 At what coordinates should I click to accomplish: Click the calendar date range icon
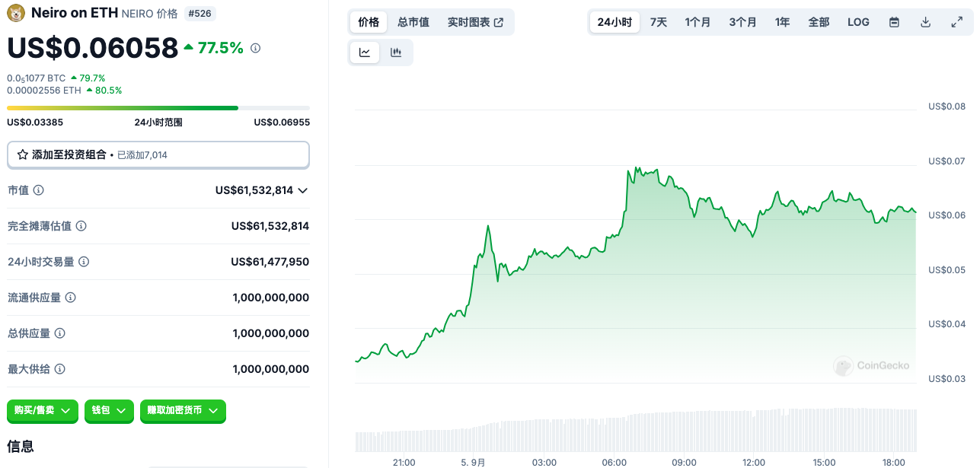point(894,22)
